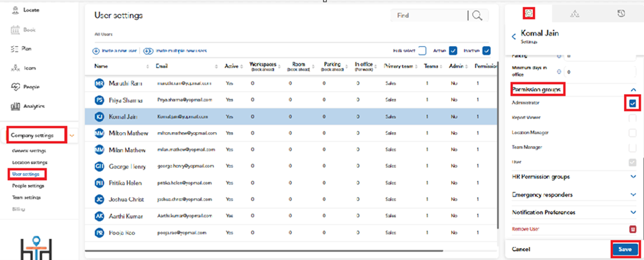
Task: Uncheck the Administrator permission checkbox
Action: 633,104
